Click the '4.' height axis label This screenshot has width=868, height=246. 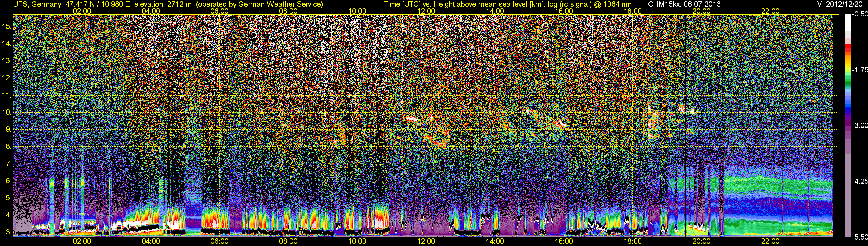[8, 215]
